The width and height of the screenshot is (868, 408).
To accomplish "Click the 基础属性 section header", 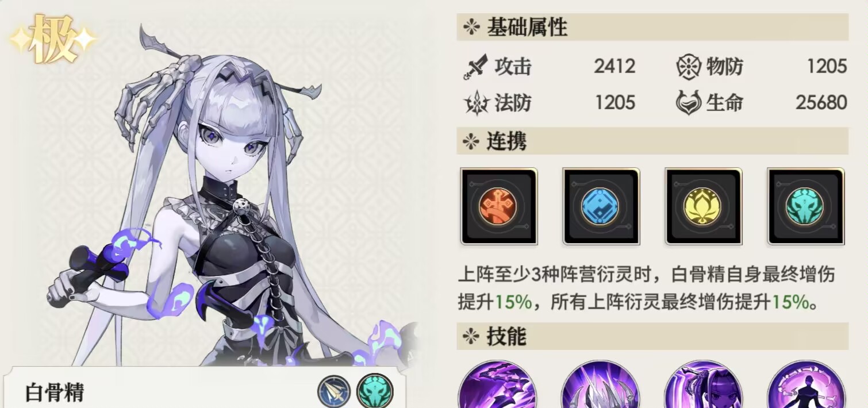I will pos(652,27).
